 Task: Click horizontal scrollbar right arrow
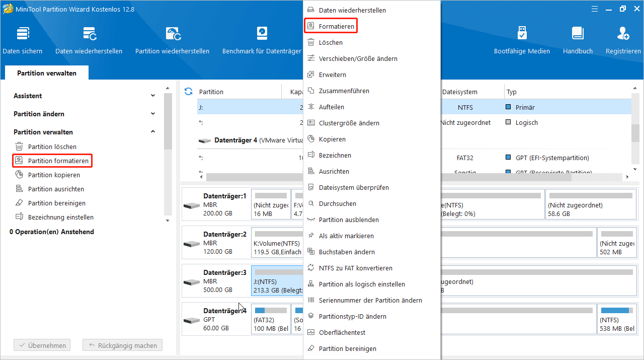pyautogui.click(x=627, y=177)
